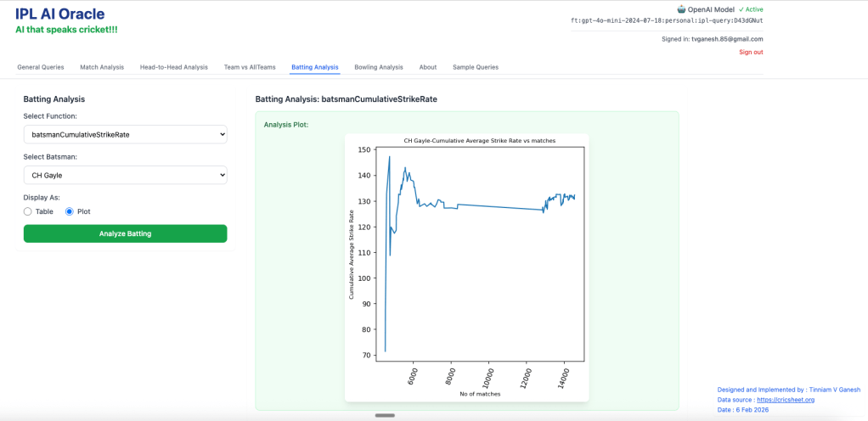This screenshot has height=421, width=868.
Task: Select the Batting Analysis tab
Action: pos(314,67)
